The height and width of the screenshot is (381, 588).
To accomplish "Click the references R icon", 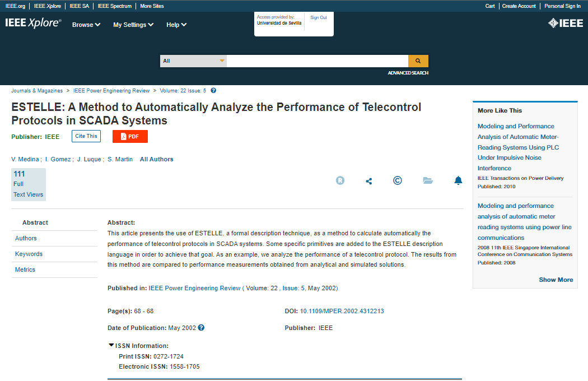I will point(340,180).
